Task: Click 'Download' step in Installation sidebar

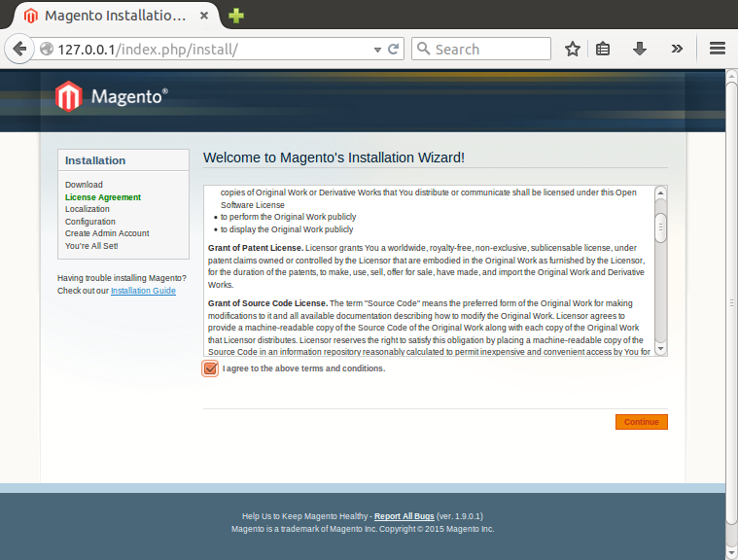Action: (84, 185)
